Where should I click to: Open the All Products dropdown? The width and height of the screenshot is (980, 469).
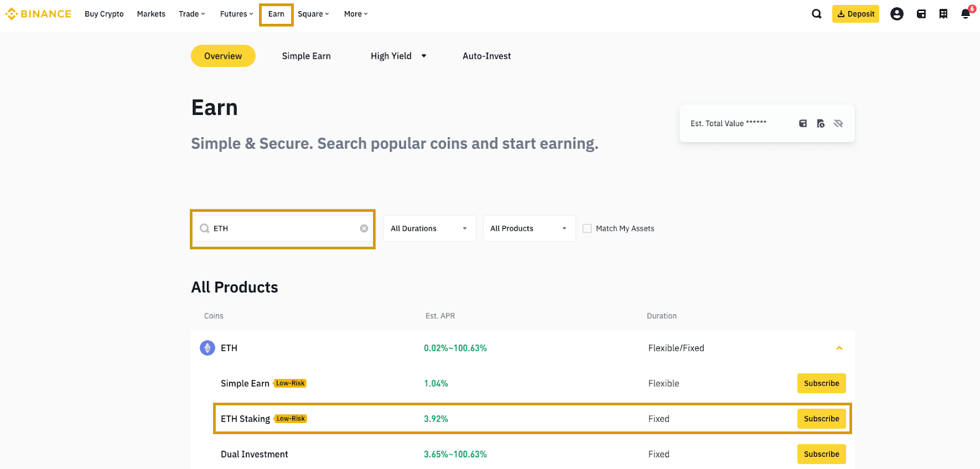(x=529, y=228)
